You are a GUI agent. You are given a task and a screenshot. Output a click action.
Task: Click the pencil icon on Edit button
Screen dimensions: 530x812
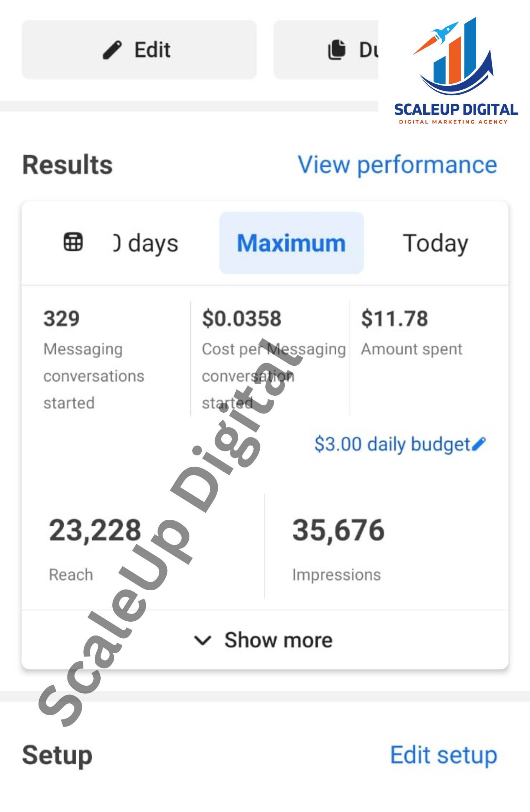tap(112, 50)
